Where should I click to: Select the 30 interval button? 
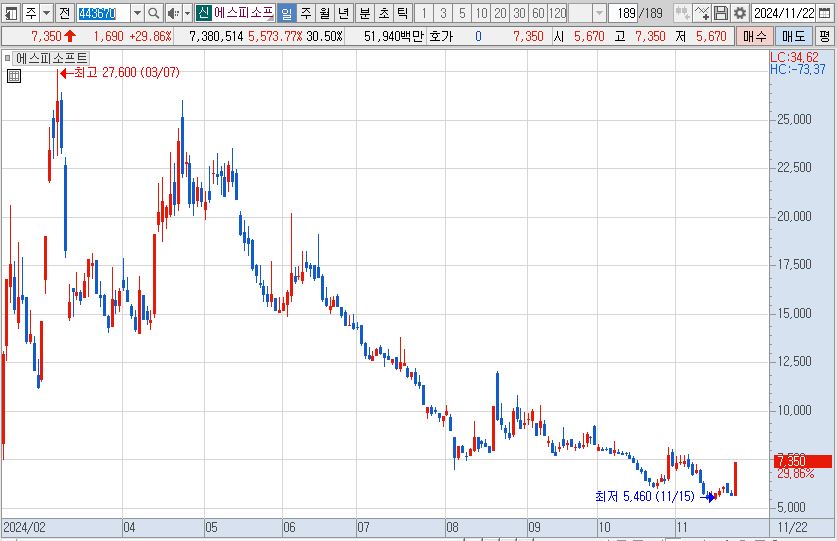pyautogui.click(x=519, y=13)
